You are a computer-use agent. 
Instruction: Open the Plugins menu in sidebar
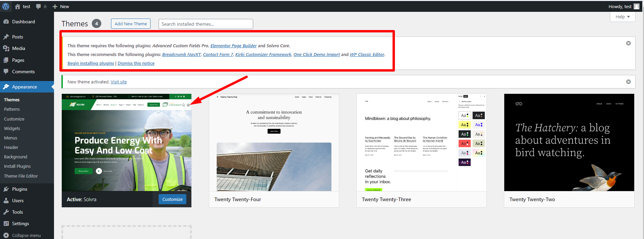coord(20,189)
